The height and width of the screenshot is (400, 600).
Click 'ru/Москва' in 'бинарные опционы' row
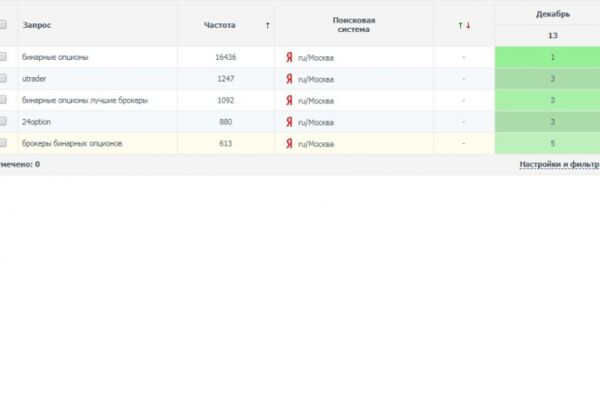point(316,58)
